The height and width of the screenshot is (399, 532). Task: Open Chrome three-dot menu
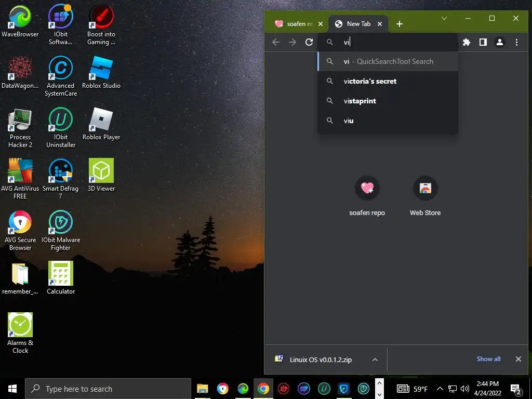click(516, 42)
